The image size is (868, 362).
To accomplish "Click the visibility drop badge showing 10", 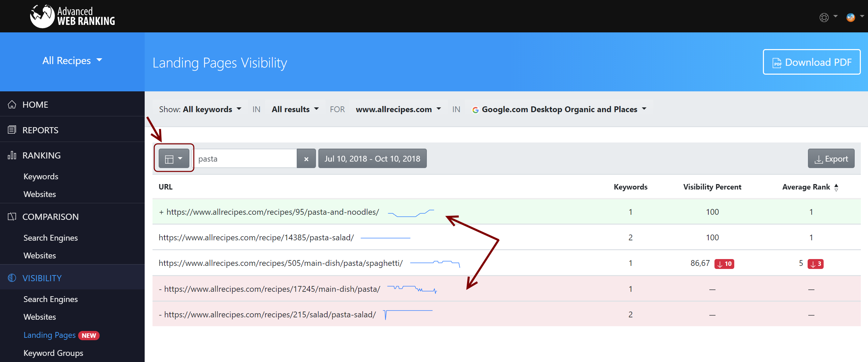I will point(724,264).
